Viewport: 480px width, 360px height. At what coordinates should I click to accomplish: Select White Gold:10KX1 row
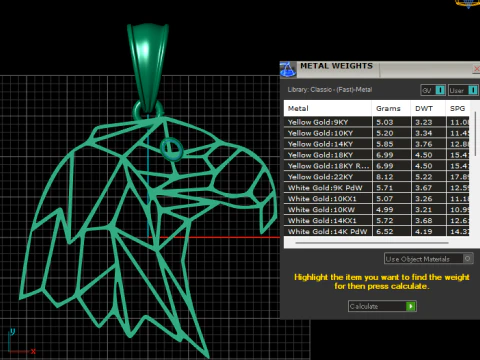(377, 199)
